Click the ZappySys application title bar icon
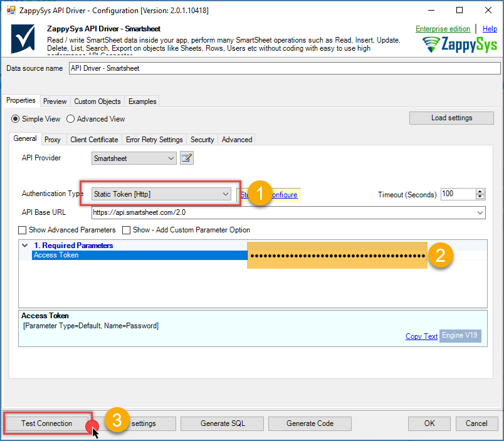The height and width of the screenshot is (441, 504). (11, 10)
